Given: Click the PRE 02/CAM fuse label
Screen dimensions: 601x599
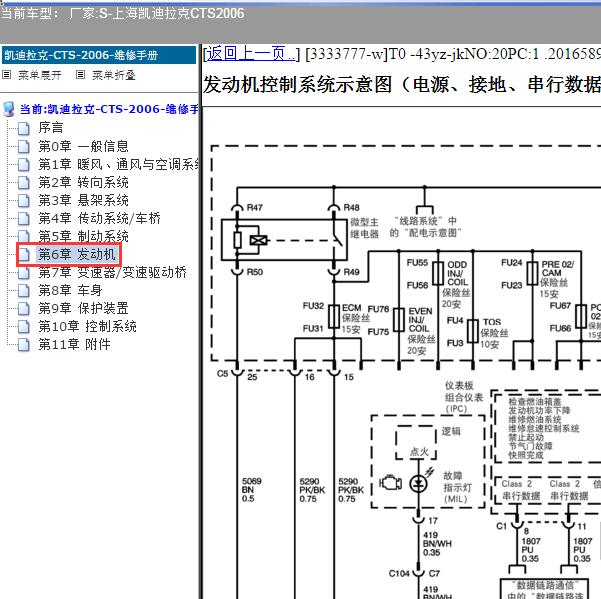Looking at the screenshot, I should [557, 279].
